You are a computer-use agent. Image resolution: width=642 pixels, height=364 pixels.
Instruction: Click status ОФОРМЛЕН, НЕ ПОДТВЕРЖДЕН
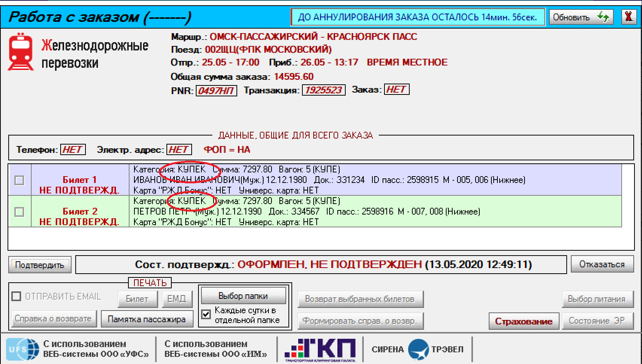pyautogui.click(x=329, y=265)
